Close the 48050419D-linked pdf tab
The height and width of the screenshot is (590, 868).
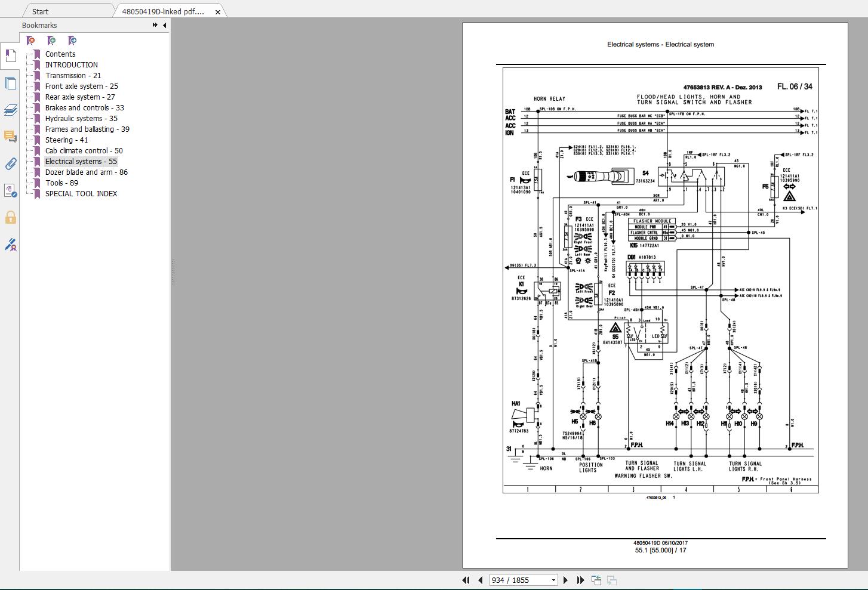(x=218, y=11)
